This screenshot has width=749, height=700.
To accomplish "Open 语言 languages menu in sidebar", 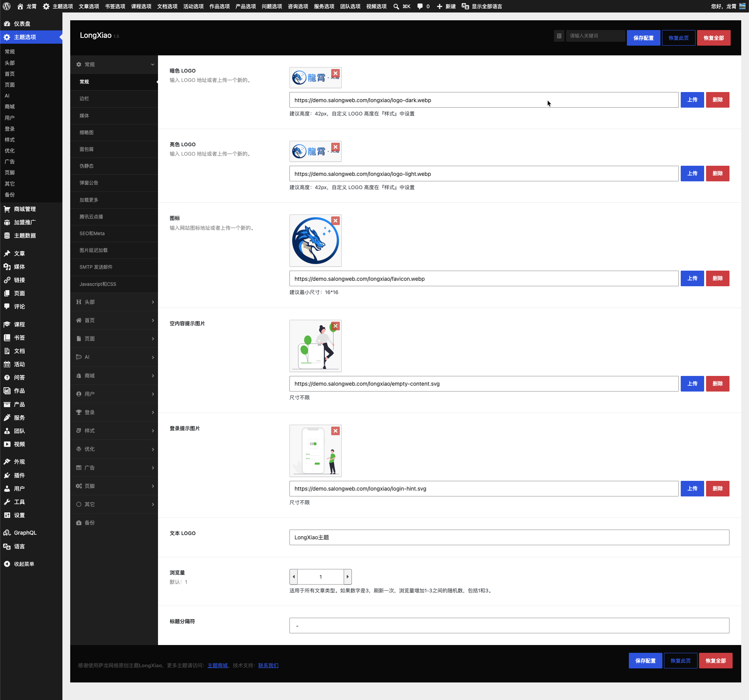I will (x=31, y=546).
